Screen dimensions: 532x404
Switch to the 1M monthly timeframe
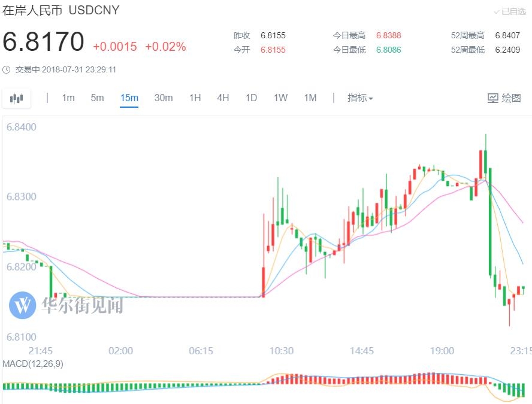[310, 98]
